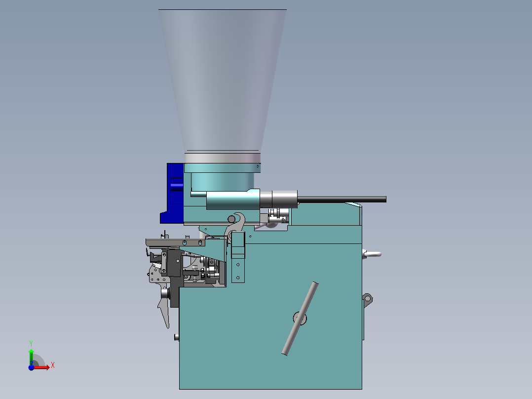Select the large gray conical hopper
The height and width of the screenshot is (399, 532).
(x=222, y=81)
